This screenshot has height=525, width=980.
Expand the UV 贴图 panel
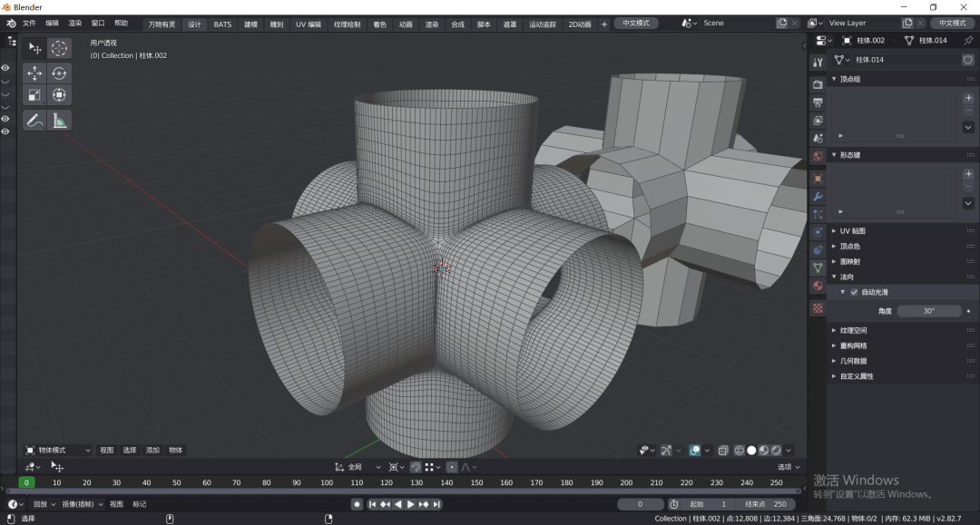(x=851, y=231)
